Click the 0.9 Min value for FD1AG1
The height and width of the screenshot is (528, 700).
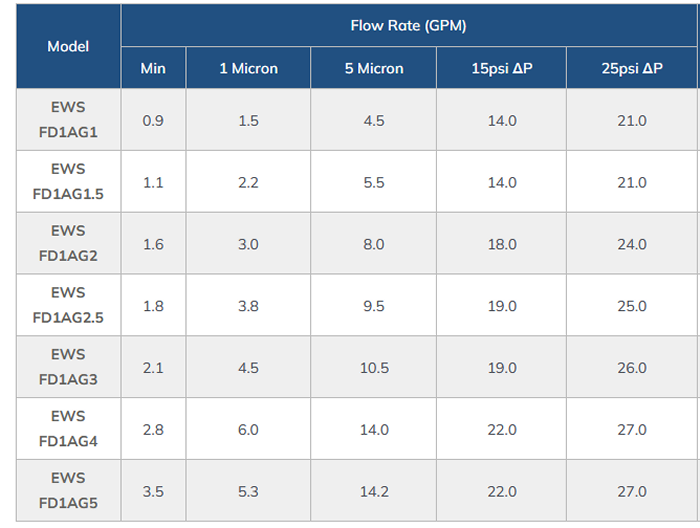153,121
